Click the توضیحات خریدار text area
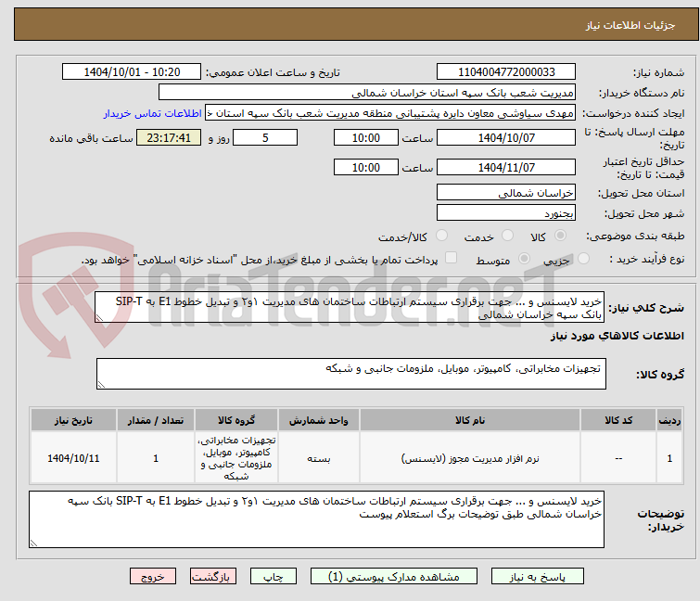 point(316,519)
